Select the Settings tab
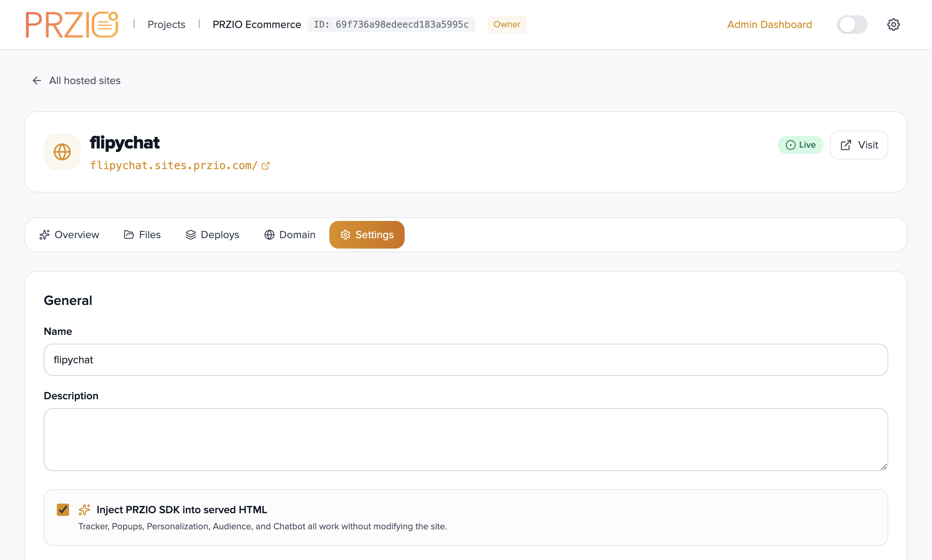 tap(367, 235)
